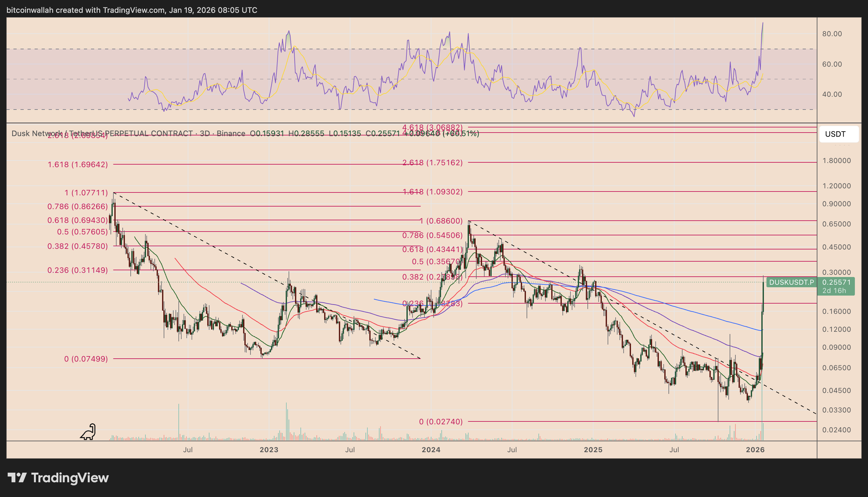Click the 2023 label on the time axis
Image resolution: width=868 pixels, height=497 pixels.
point(269,450)
